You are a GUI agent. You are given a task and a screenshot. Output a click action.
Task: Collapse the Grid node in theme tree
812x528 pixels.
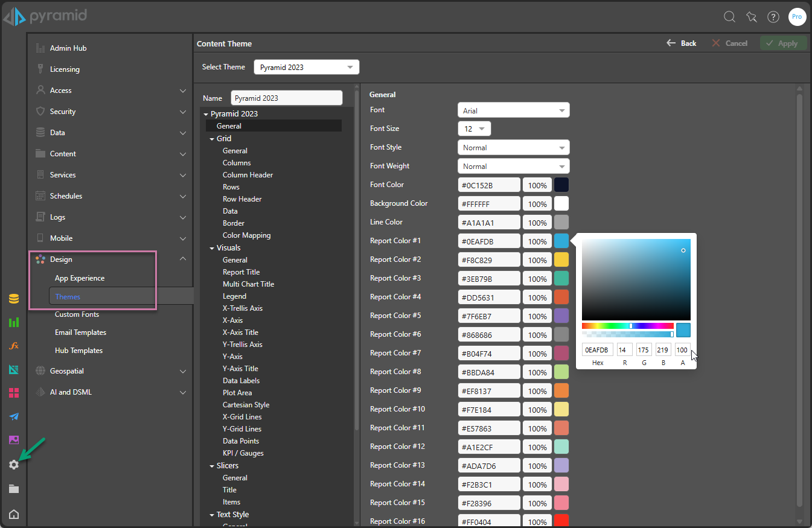point(212,139)
